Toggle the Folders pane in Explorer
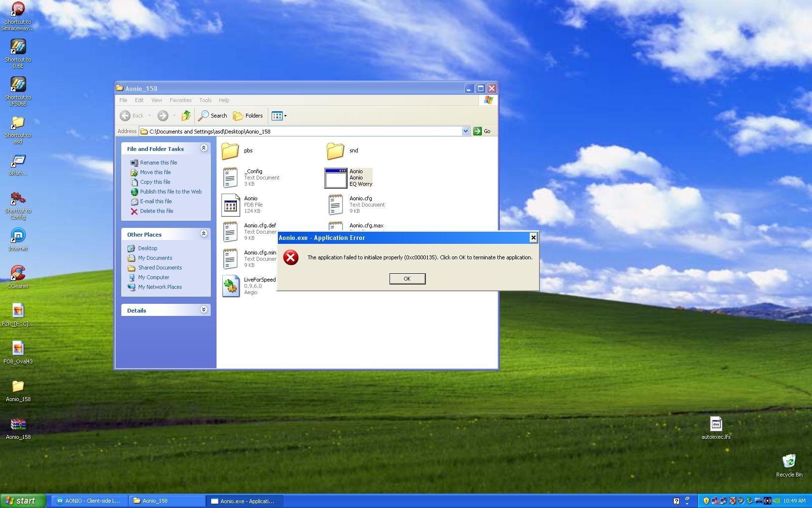 (x=248, y=116)
